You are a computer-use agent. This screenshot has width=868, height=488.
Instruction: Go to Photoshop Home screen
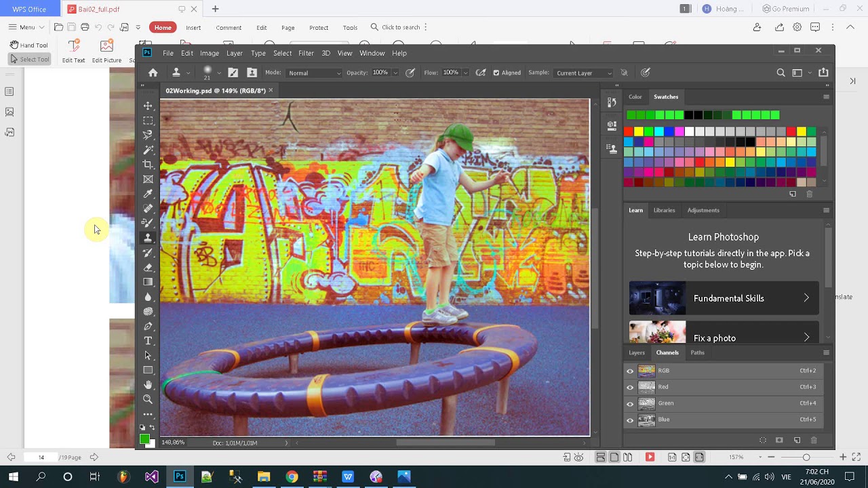(153, 73)
